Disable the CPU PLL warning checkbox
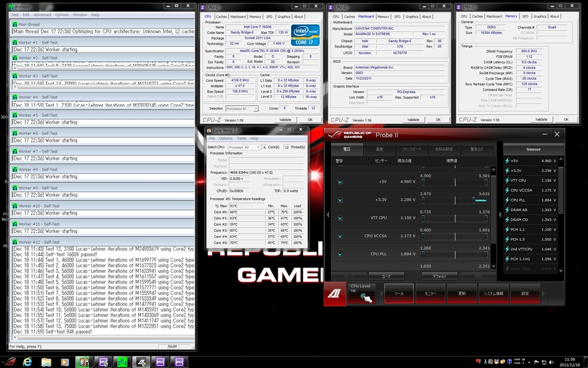The width and height of the screenshot is (588, 368). [340, 254]
